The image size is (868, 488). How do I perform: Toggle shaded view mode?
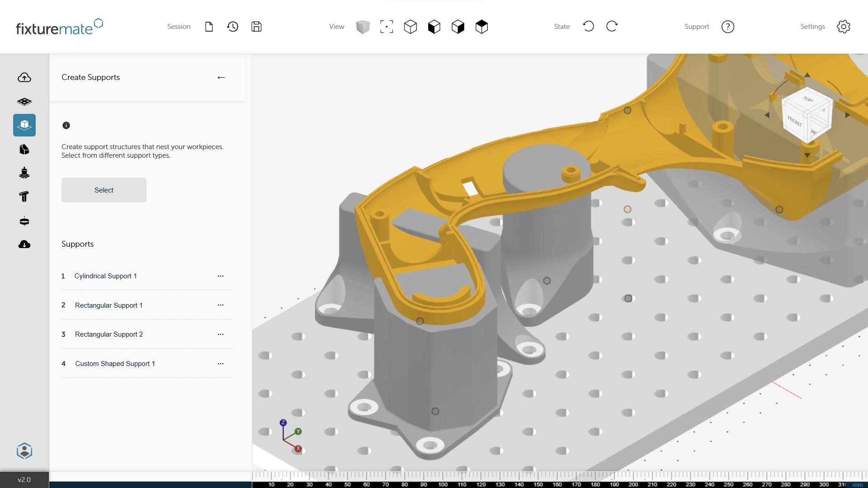coord(363,27)
